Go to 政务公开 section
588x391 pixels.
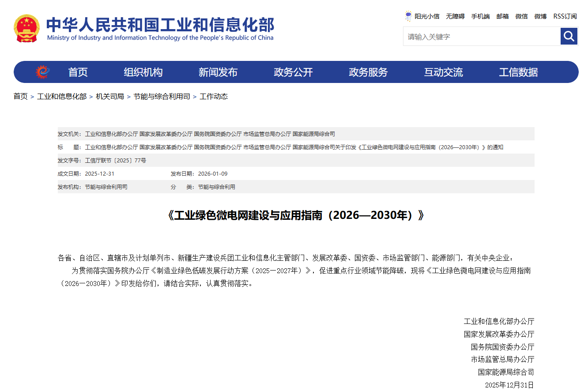pyautogui.click(x=293, y=72)
